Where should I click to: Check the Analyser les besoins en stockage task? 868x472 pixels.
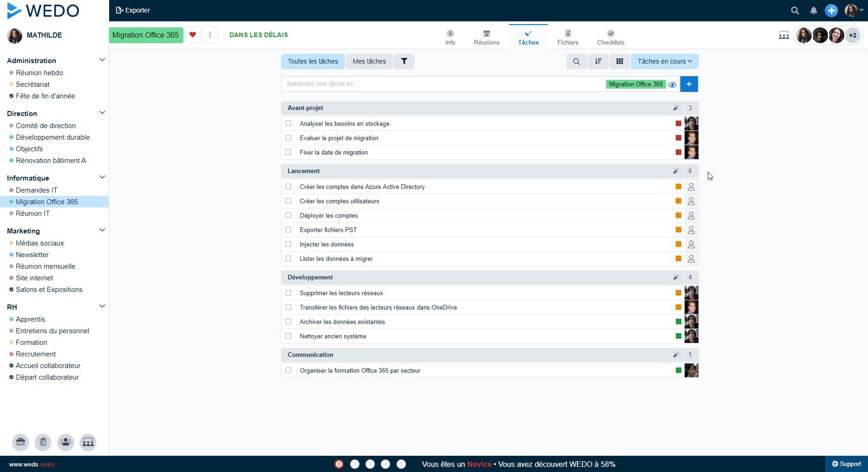(x=288, y=123)
